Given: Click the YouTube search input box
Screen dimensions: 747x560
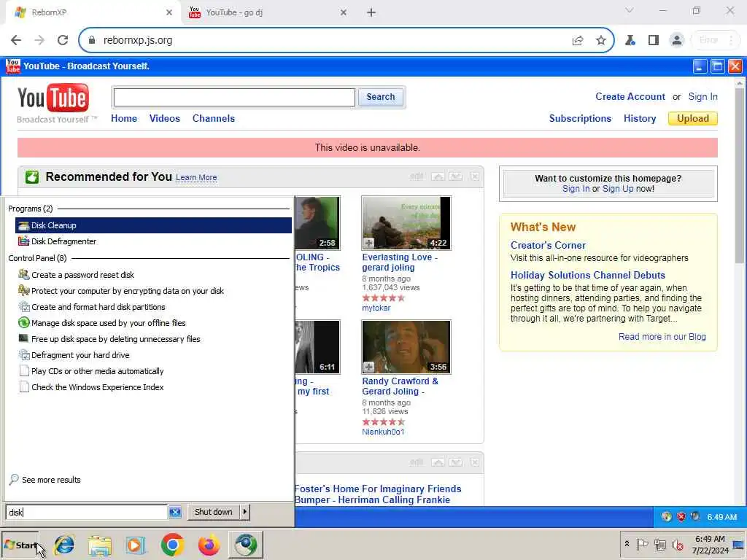Looking at the screenshot, I should click(x=234, y=97).
